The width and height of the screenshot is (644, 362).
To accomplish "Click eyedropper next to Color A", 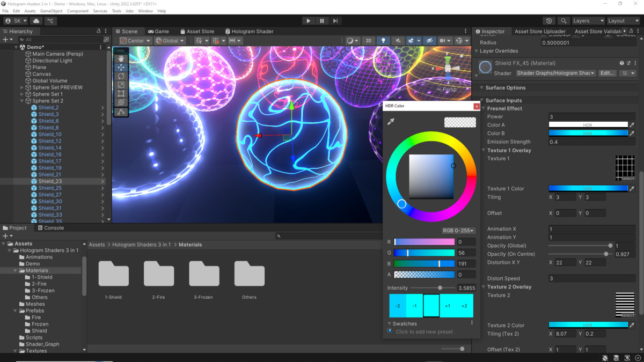I will pyautogui.click(x=632, y=125).
